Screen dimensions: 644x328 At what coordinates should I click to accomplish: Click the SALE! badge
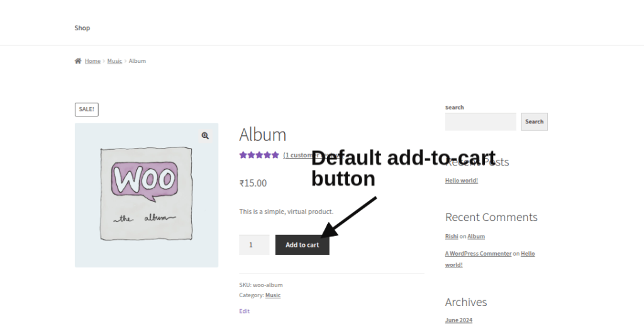[x=87, y=110]
